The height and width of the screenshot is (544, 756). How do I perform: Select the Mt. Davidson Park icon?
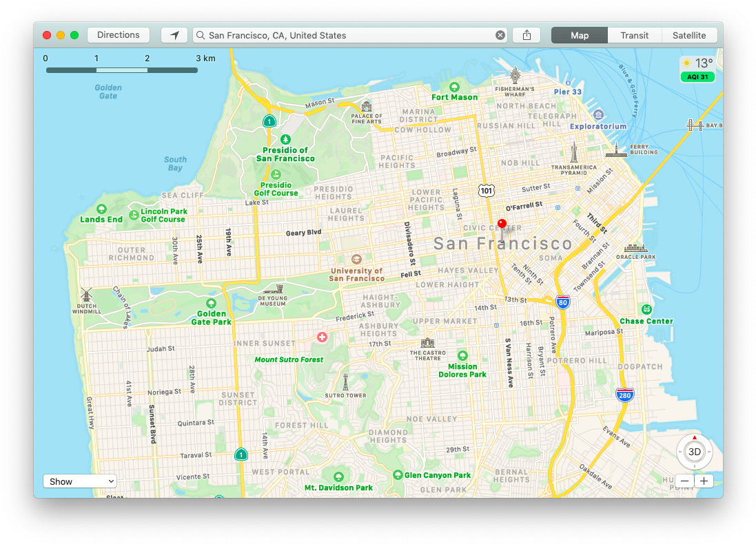pyautogui.click(x=338, y=477)
